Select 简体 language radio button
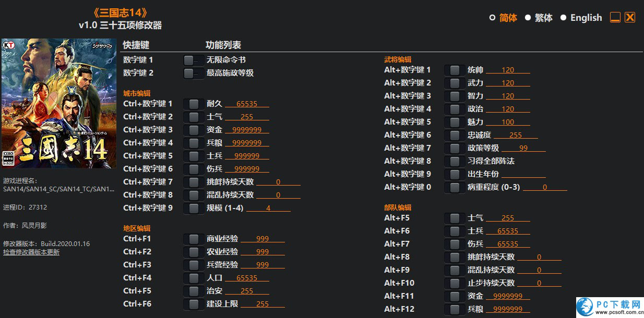 click(492, 18)
